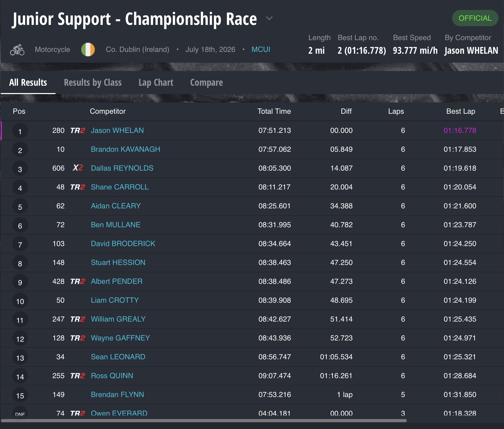
Task: Click the TR2 badge next to Jason WHELAN
Action: [78, 131]
